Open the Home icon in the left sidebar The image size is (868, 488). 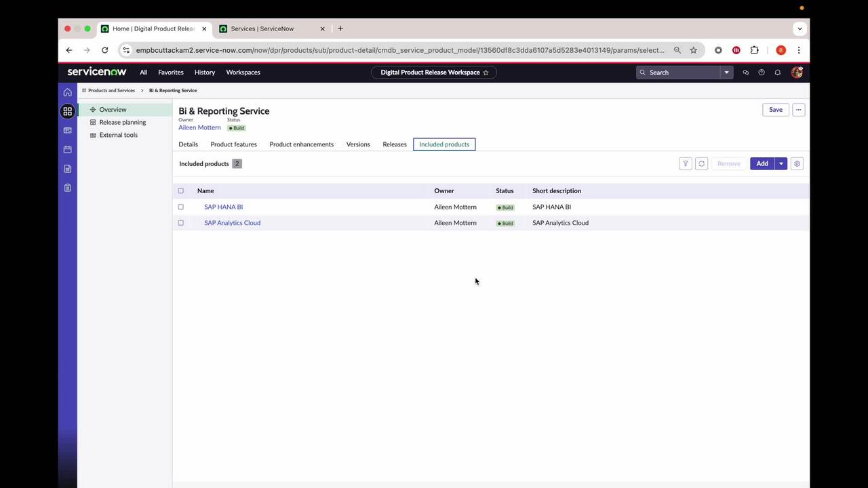point(67,91)
